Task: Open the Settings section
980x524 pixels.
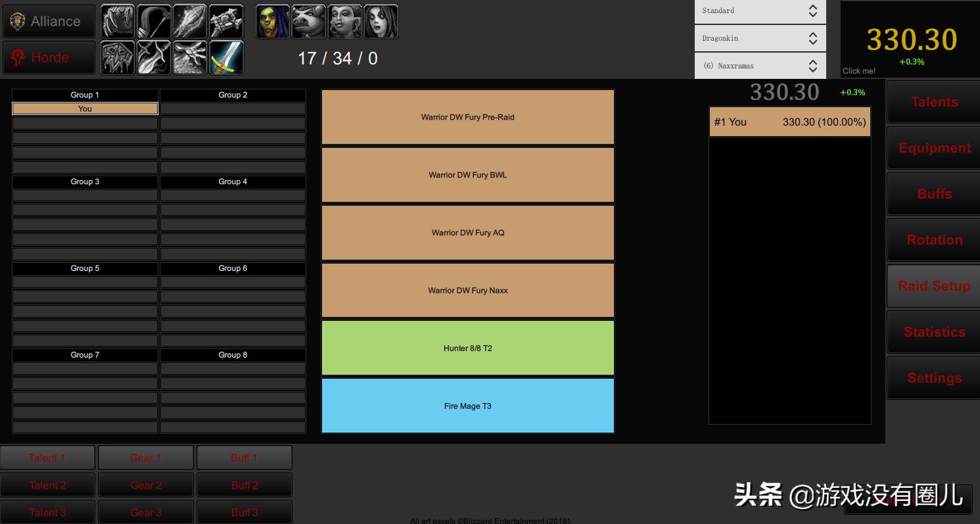Action: (934, 378)
